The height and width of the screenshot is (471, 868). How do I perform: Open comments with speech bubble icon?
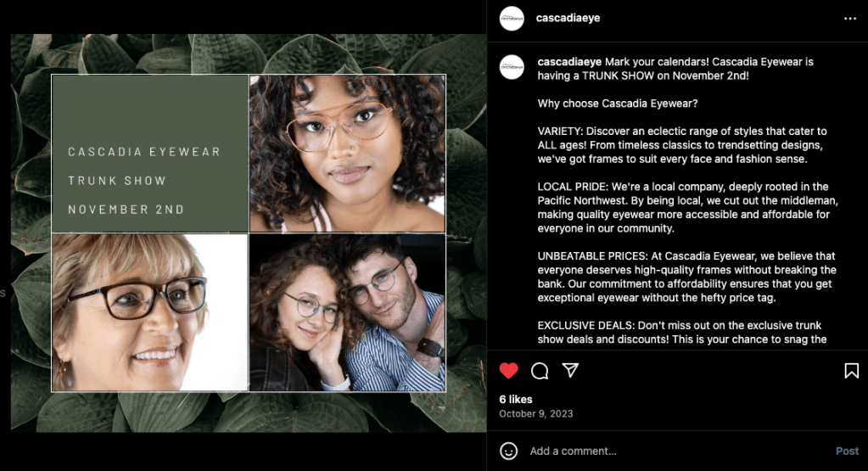click(540, 371)
